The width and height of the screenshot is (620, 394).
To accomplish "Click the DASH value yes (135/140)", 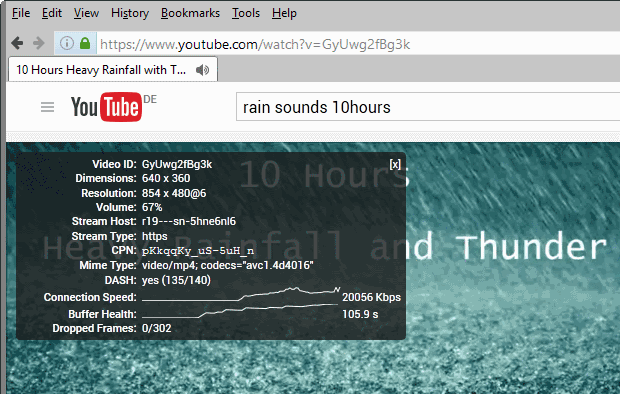I will (176, 280).
